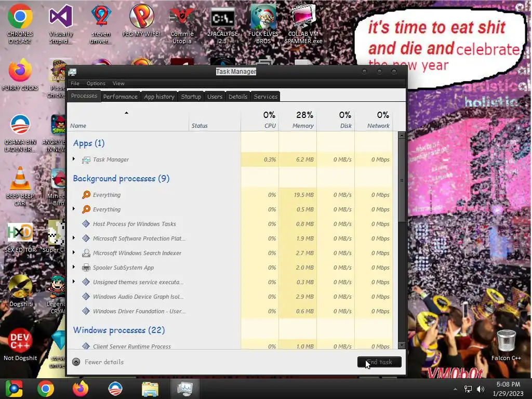Click the Start button on the taskbar
This screenshot has width=532, height=399.
(x=14, y=389)
